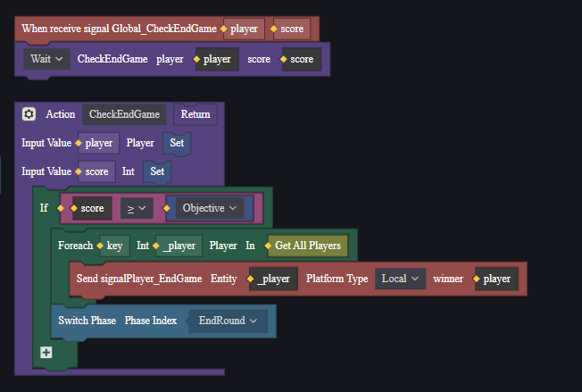This screenshot has width=582, height=392.
Task: Click the player Input Value variable
Action: [x=99, y=143]
